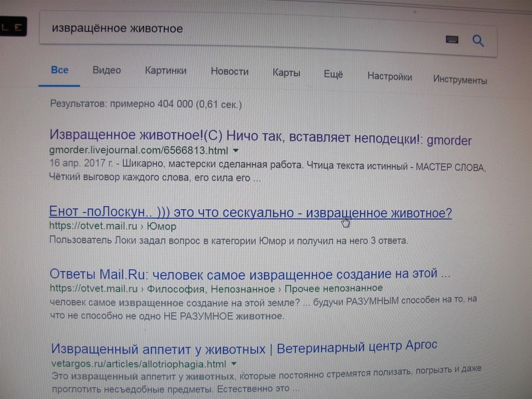Open the Енот-поЛоскун result link
532x399 pixels.
(251, 213)
